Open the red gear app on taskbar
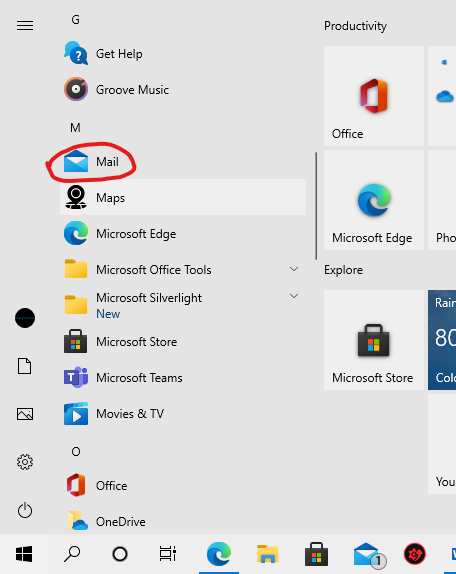456x574 pixels. 415,554
